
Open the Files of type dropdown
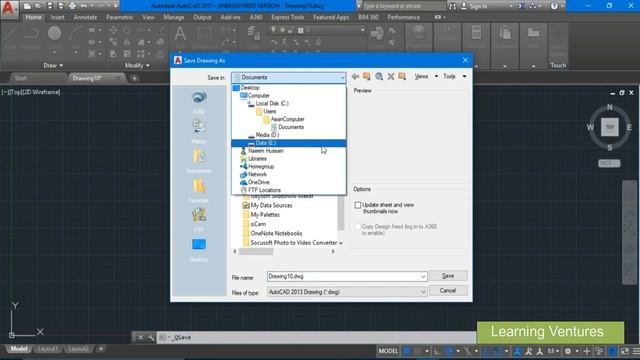pyautogui.click(x=347, y=292)
